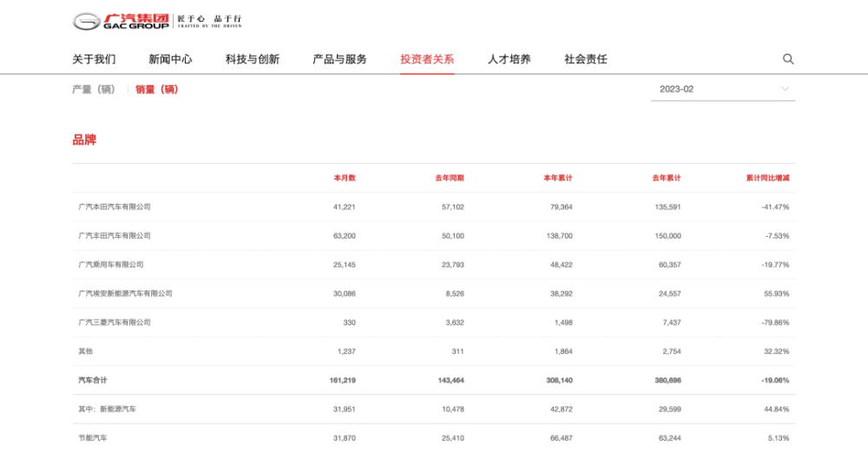Click the 累计同比增减 column header
The image size is (868, 452).
[x=768, y=178]
